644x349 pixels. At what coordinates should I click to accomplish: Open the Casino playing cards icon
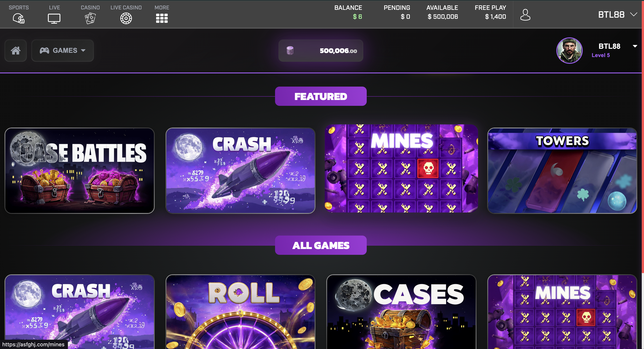click(90, 18)
